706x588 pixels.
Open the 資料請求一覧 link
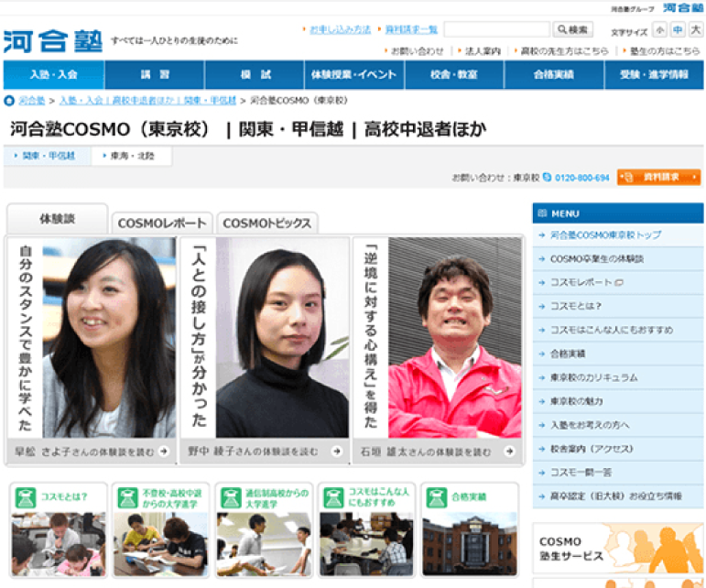411,29
